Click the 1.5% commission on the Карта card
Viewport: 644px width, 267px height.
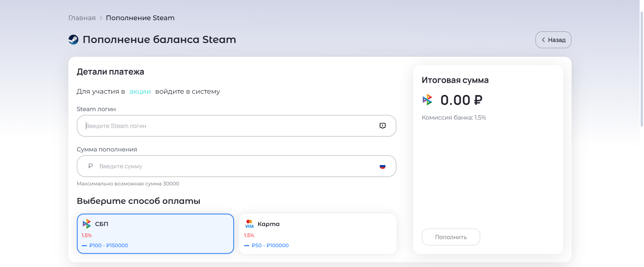[x=249, y=235]
